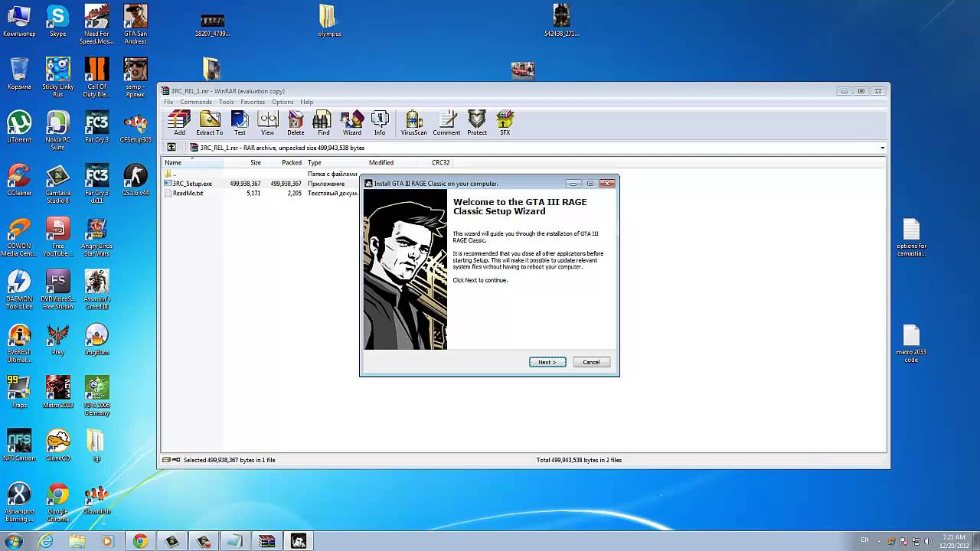Viewport: 980px width, 551px height.
Task: Expand the archive path dropdown arrow
Action: point(882,148)
